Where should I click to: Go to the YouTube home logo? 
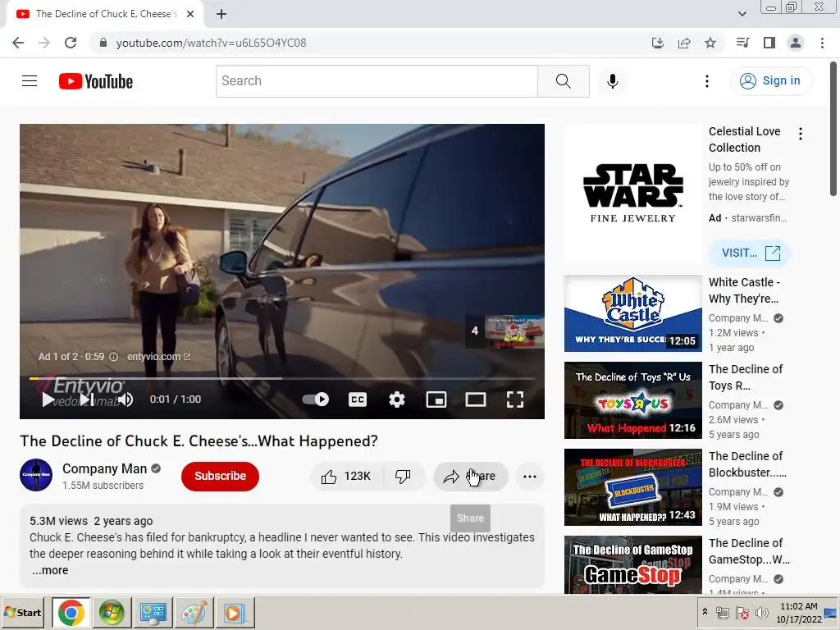96,81
